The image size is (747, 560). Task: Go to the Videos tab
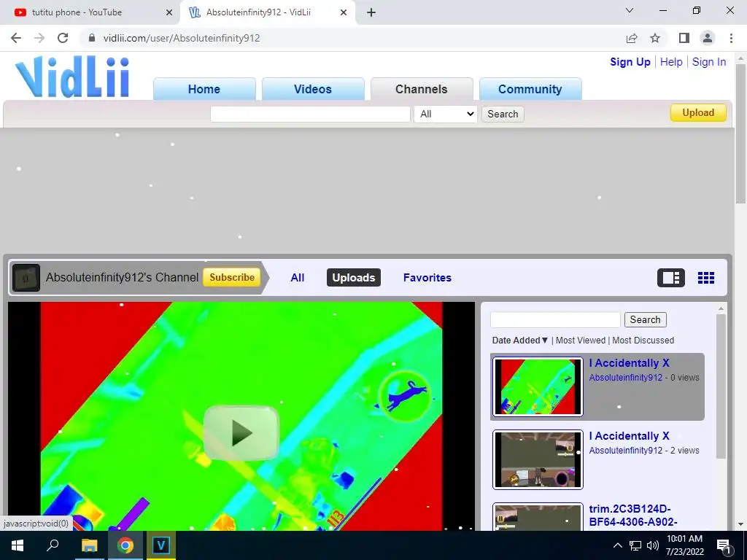coord(312,89)
